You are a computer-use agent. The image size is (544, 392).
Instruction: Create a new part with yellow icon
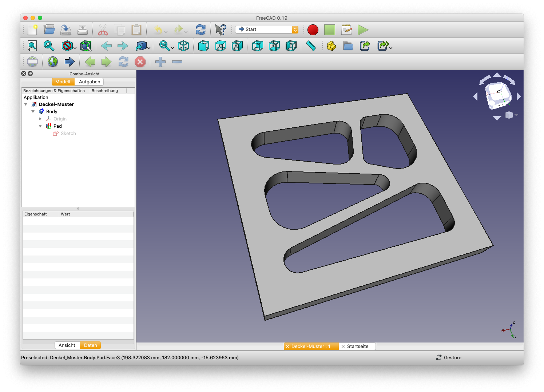pyautogui.click(x=331, y=46)
